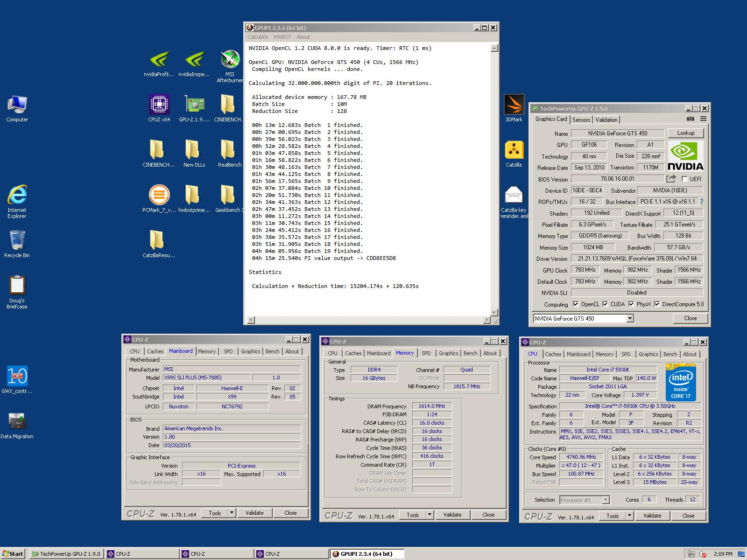Select Bench tab in CPU CPU-Z window
747x560 pixels.
(670, 354)
